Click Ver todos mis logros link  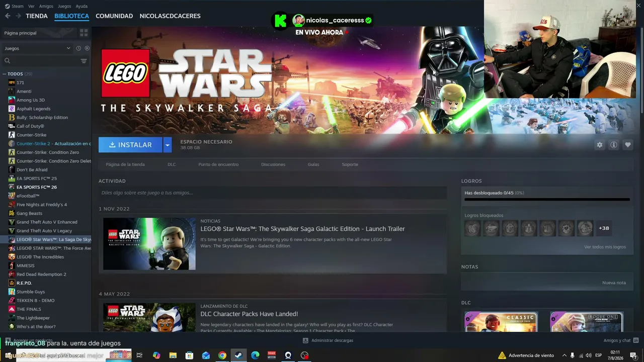[x=605, y=247]
